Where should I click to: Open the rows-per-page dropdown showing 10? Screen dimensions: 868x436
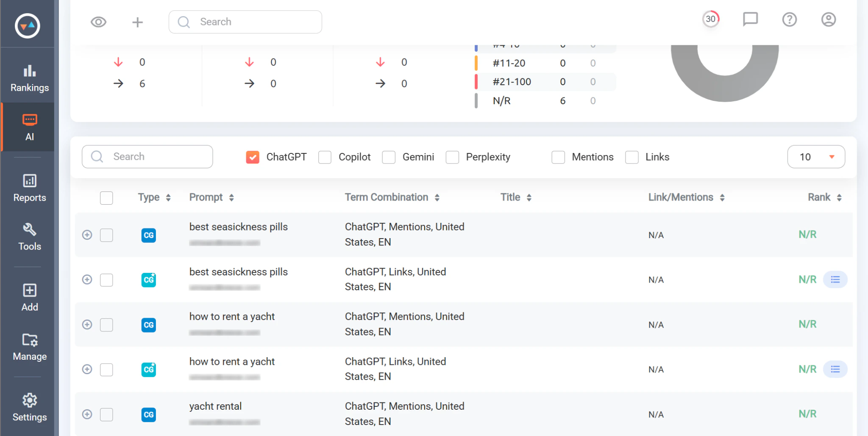point(816,157)
